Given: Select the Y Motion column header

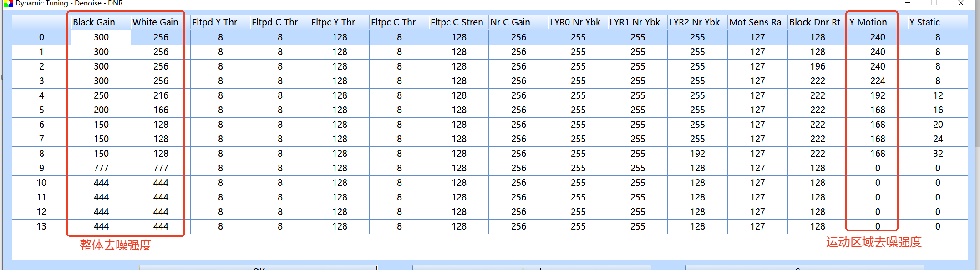Looking at the screenshot, I should coord(868,22).
